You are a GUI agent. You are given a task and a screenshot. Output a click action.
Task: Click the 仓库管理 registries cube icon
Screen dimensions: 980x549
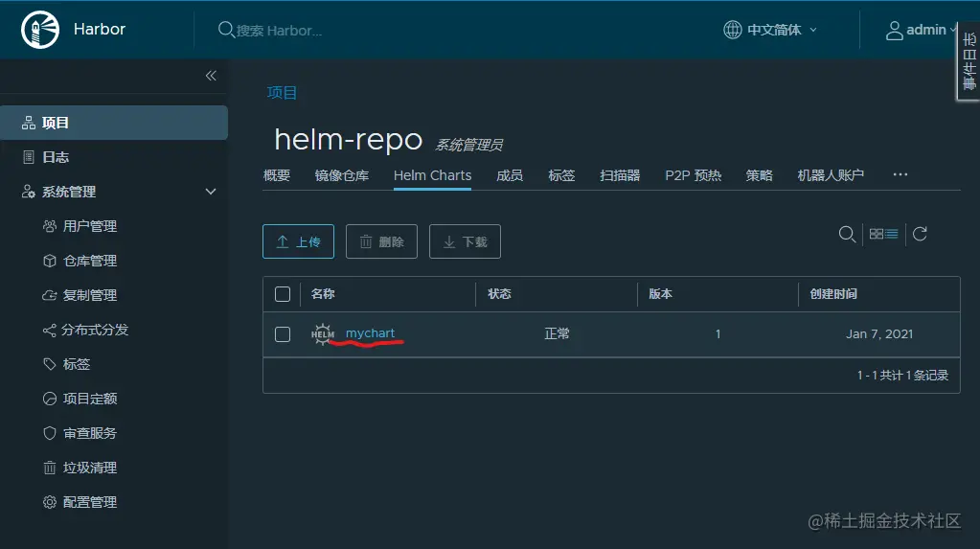tap(50, 261)
